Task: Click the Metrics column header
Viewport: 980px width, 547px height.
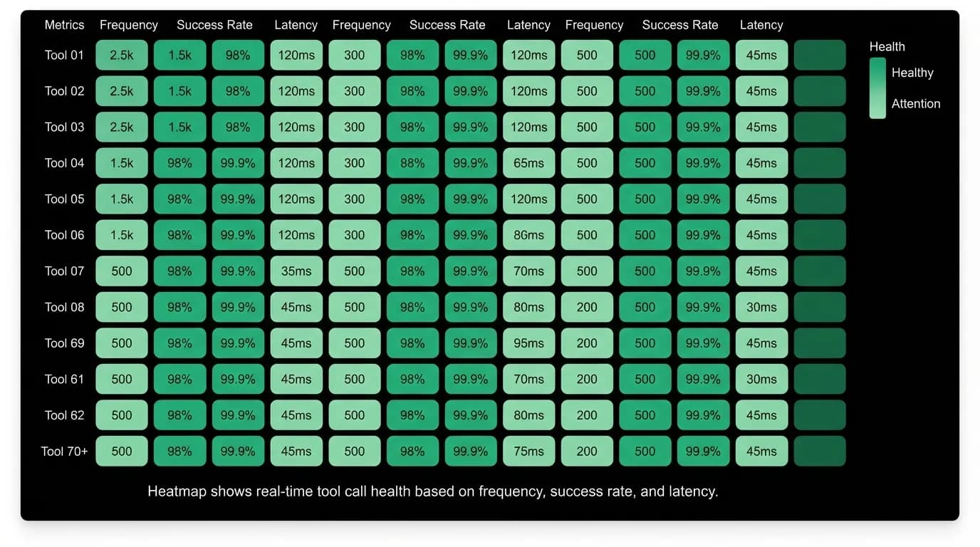Action: coord(64,25)
